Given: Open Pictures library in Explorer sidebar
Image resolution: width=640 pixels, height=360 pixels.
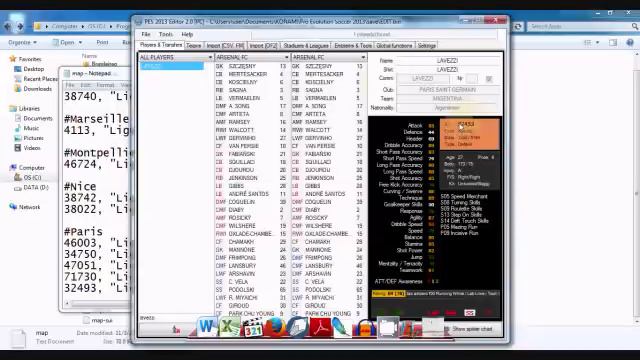Looking at the screenshot, I should click(x=33, y=138).
